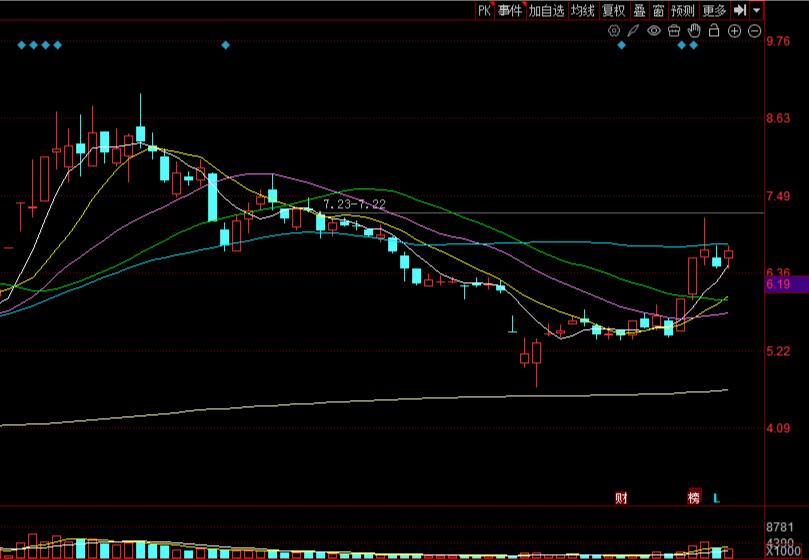
Task: Click the 窗 multi-window button
Action: pyautogui.click(x=658, y=10)
